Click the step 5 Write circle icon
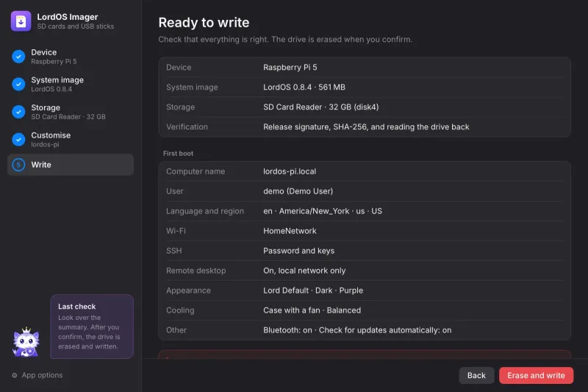Viewport: 588px width, 392px height. 18,165
